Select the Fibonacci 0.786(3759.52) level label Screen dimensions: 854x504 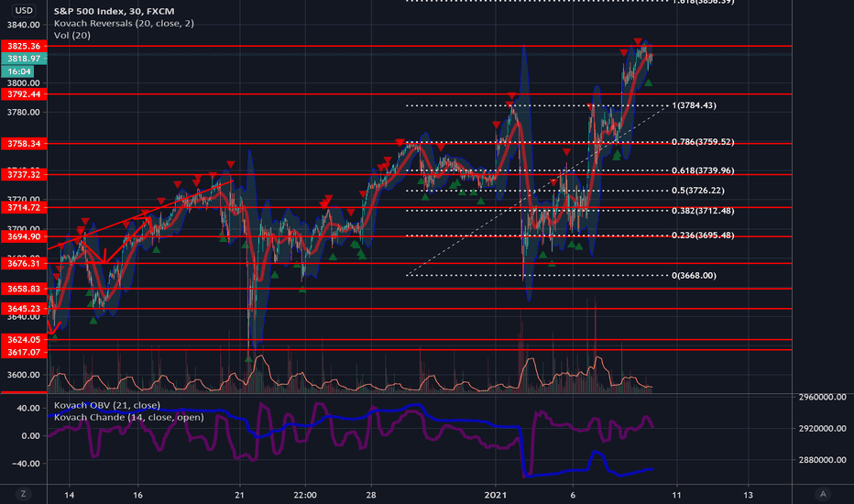coord(703,142)
